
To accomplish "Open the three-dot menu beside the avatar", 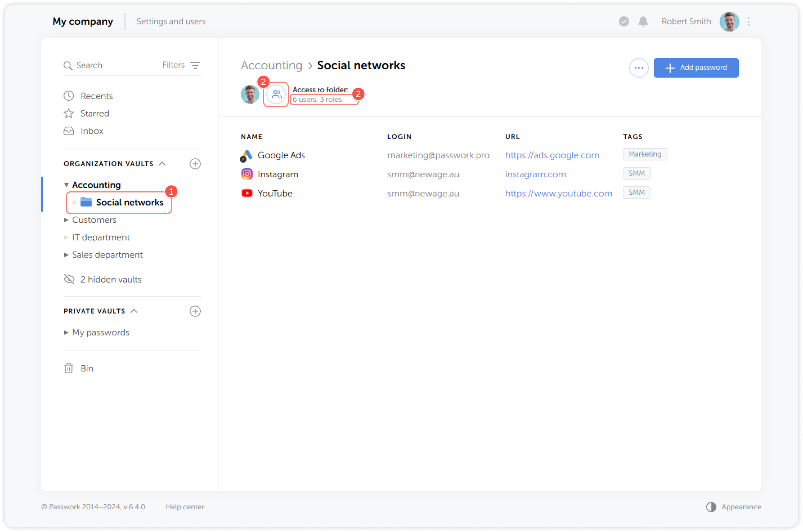I will pyautogui.click(x=749, y=22).
